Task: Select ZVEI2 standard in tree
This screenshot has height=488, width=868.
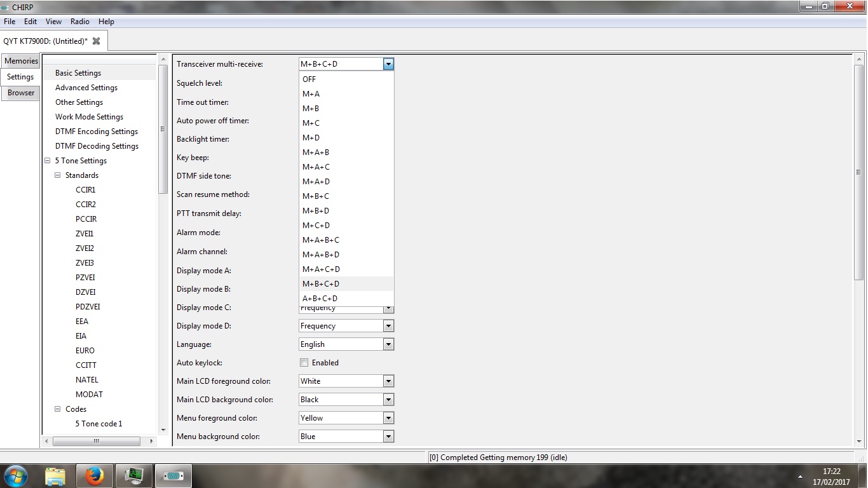Action: tap(85, 248)
